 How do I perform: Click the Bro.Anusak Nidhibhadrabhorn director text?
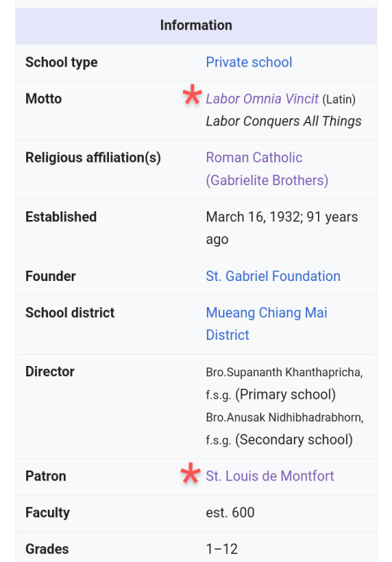click(285, 428)
